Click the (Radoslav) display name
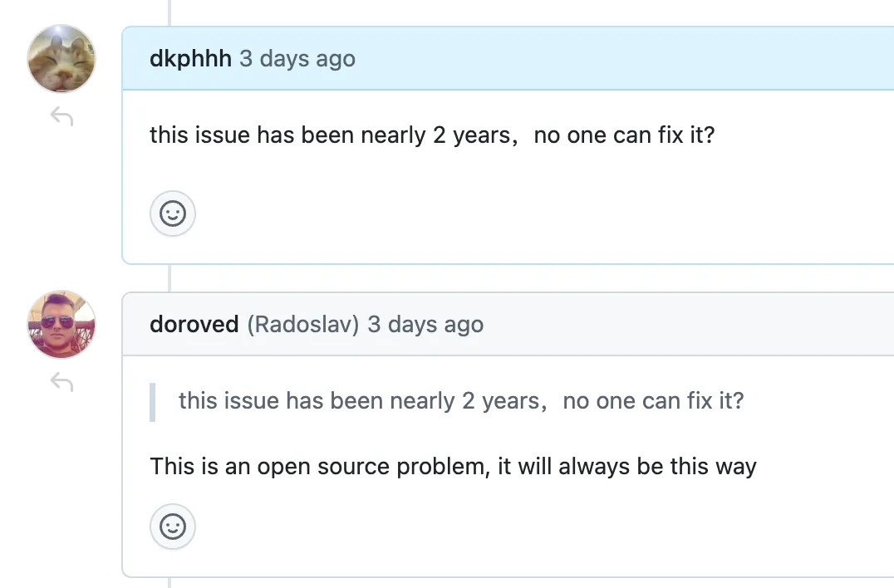 [302, 324]
